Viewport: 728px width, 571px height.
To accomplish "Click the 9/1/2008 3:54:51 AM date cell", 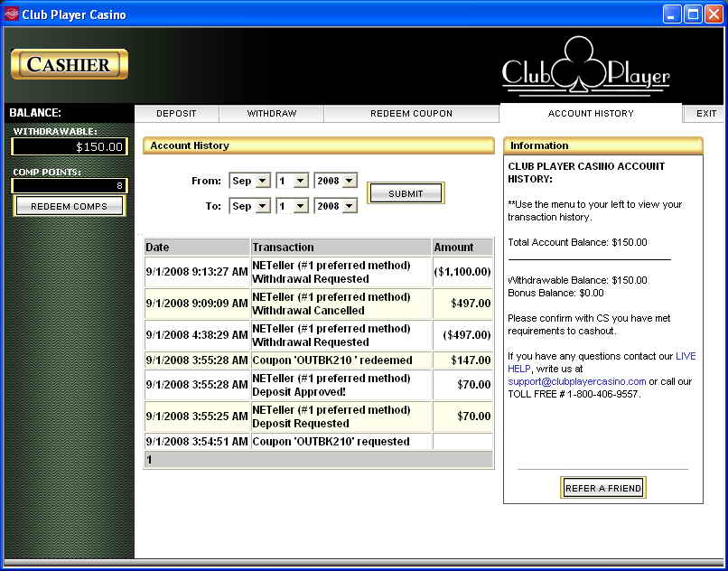I will (197, 442).
